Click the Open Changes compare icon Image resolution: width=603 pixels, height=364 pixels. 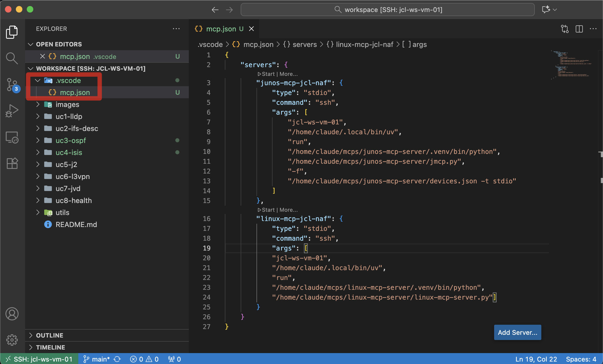[x=565, y=29]
